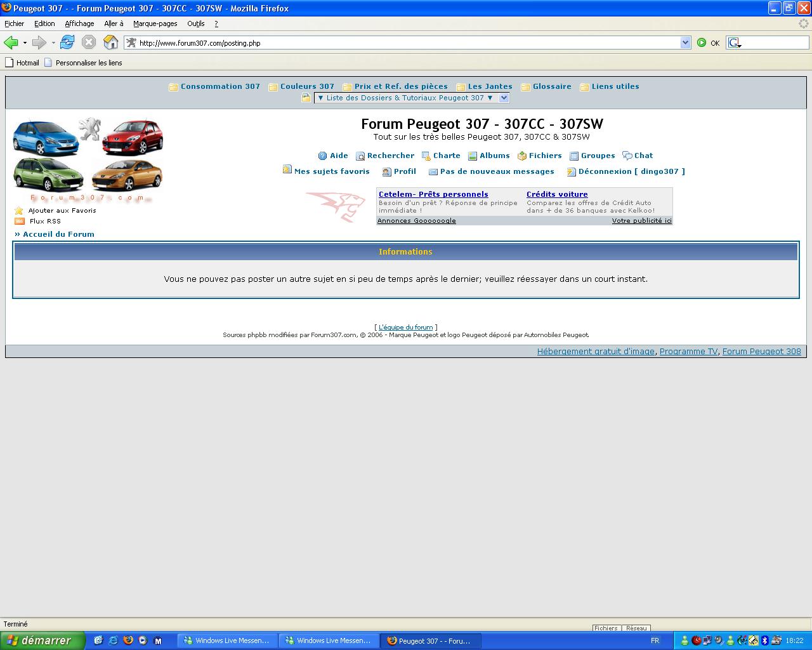Open the Forum Peugeot 308 link
Screen dimensions: 812x650
pyautogui.click(x=761, y=352)
